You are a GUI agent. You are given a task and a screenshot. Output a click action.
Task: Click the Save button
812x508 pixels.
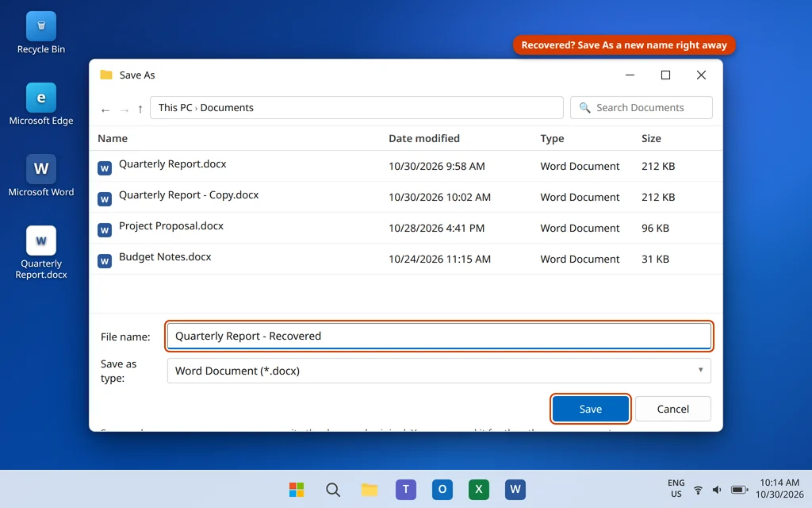click(590, 409)
